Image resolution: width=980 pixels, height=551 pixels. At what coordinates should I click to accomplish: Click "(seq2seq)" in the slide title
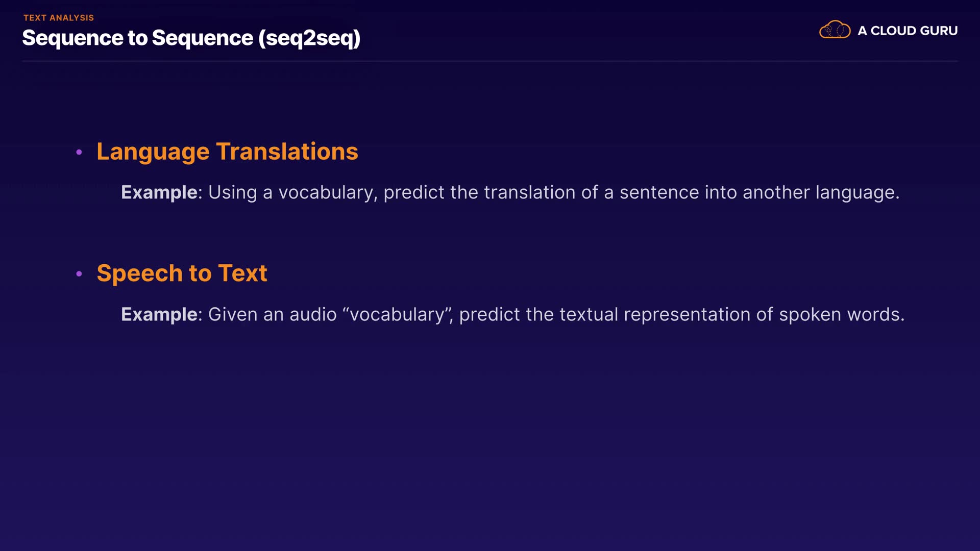pos(309,38)
